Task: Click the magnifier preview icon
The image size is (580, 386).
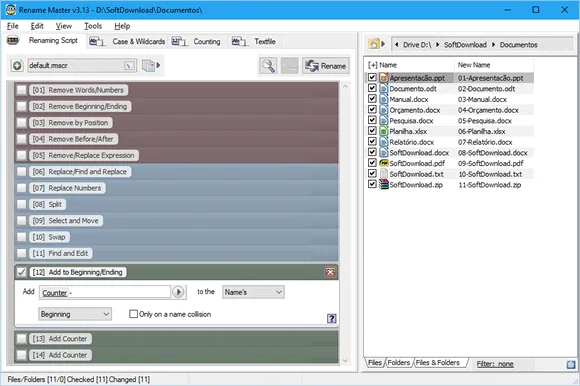Action: pyautogui.click(x=268, y=66)
